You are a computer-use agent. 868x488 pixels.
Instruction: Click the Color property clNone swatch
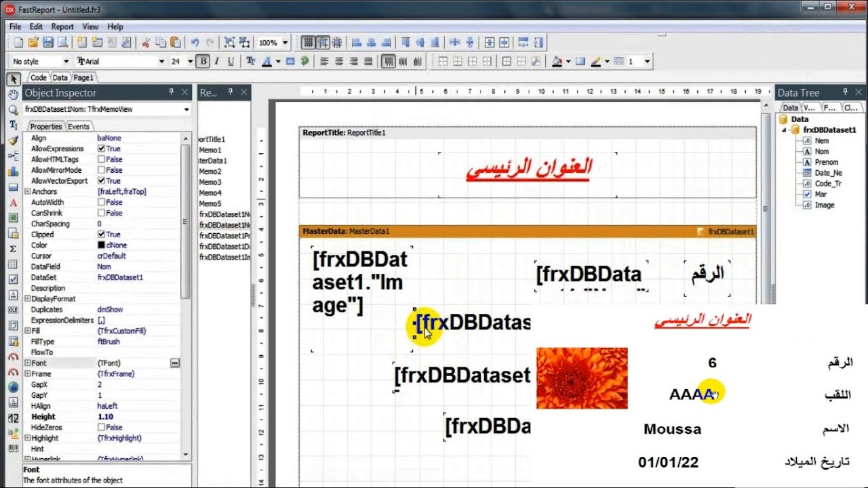(101, 245)
